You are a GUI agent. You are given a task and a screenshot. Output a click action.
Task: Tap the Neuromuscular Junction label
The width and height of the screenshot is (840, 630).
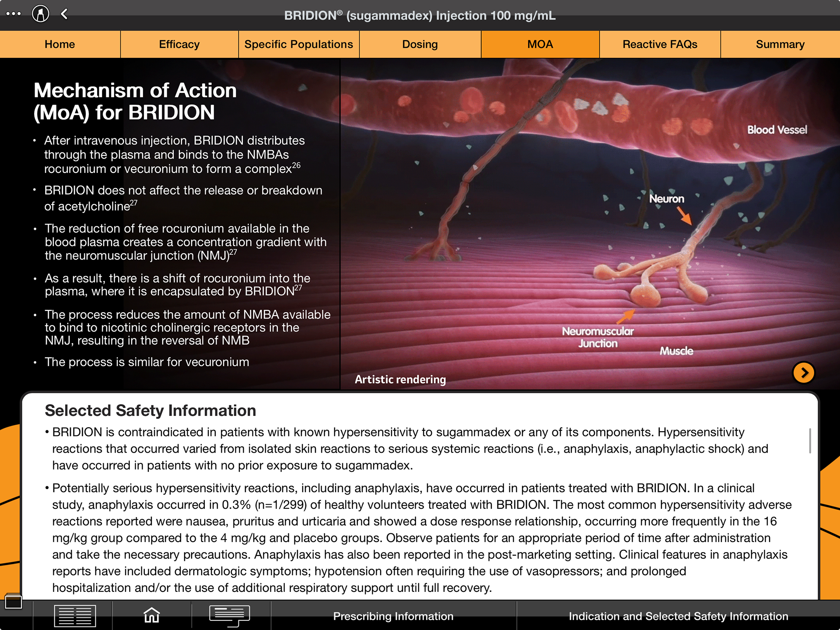pyautogui.click(x=598, y=337)
